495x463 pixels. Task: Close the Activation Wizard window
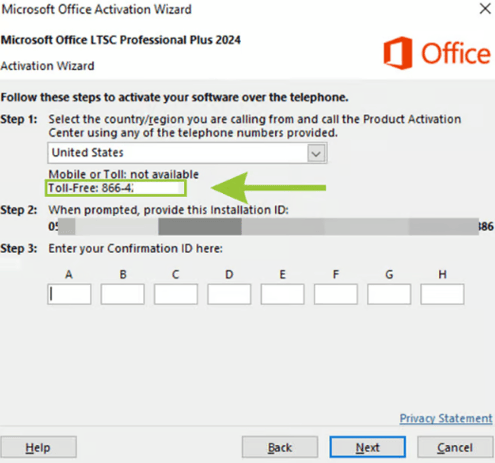pyautogui.click(x=485, y=9)
